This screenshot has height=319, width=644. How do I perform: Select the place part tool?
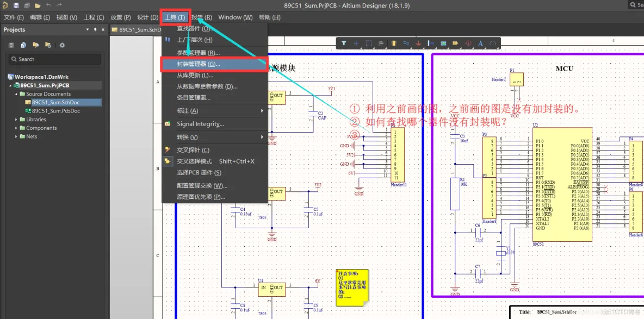(394, 43)
